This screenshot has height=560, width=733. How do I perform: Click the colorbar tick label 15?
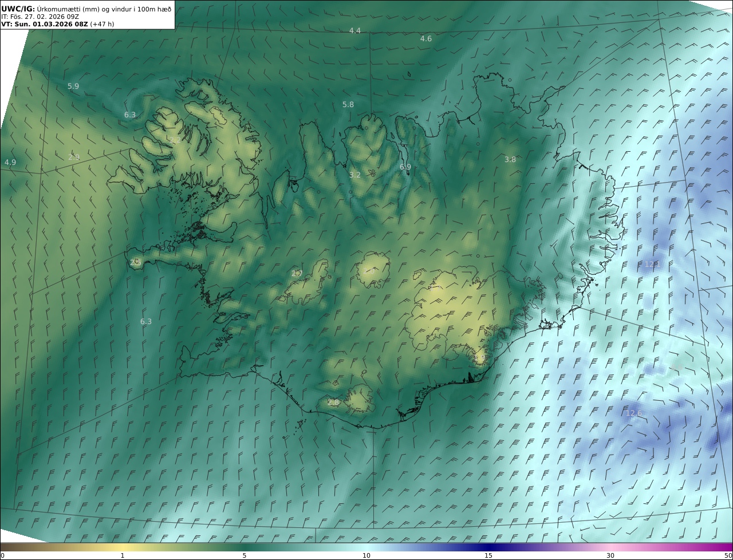click(x=488, y=555)
